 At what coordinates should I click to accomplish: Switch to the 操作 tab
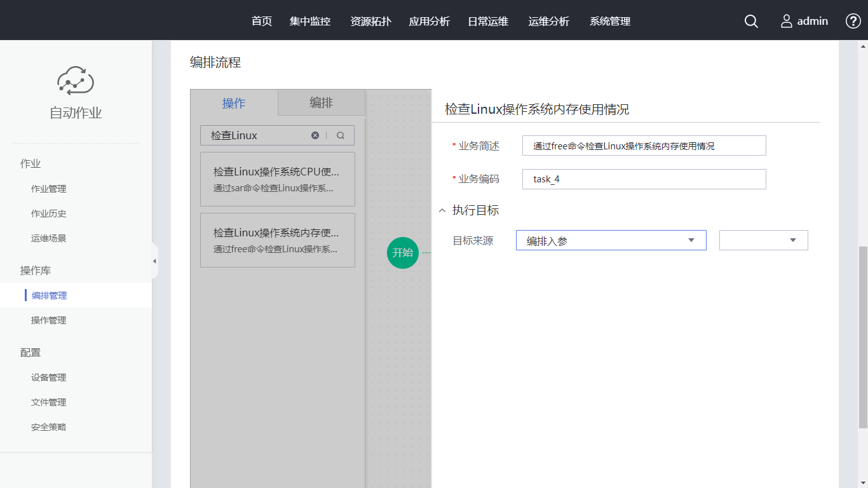coord(234,103)
